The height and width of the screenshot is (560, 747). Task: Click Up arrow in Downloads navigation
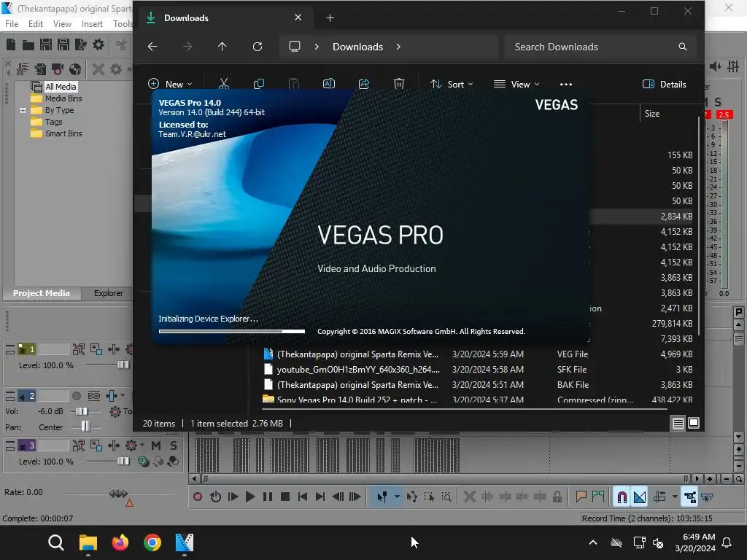point(222,47)
